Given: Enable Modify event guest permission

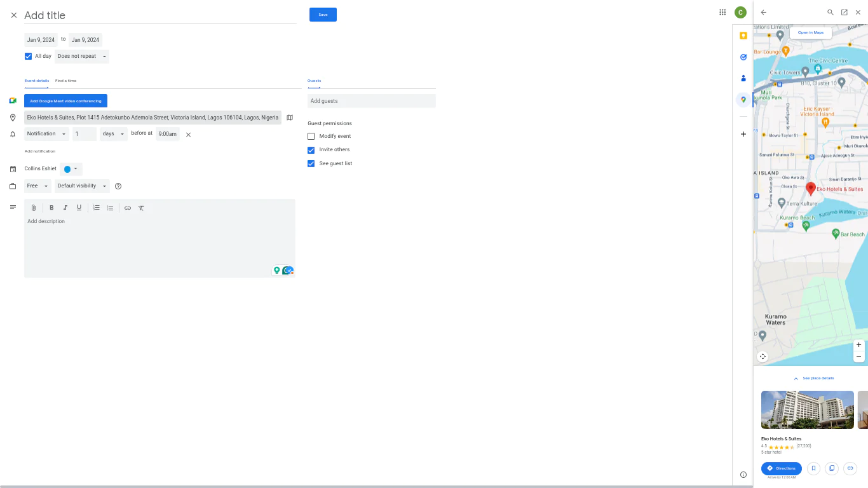Looking at the screenshot, I should click(x=311, y=136).
